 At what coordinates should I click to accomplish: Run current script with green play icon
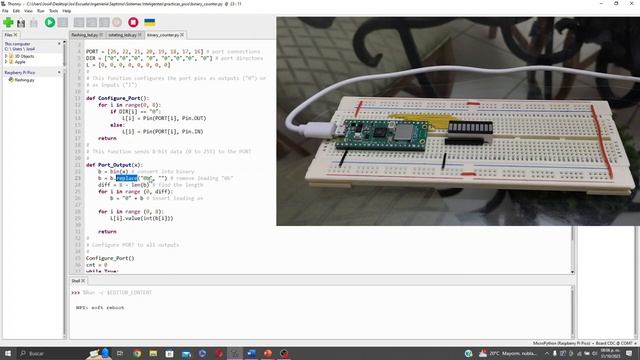50,22
